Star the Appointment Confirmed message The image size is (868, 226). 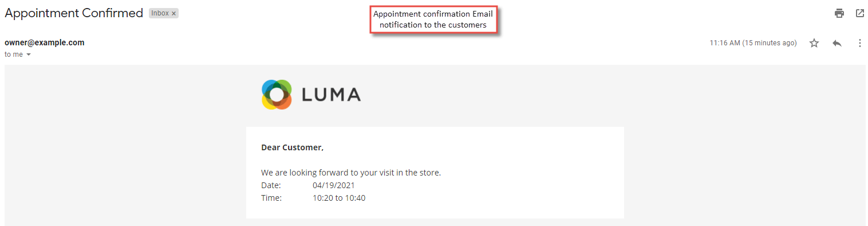pos(814,43)
